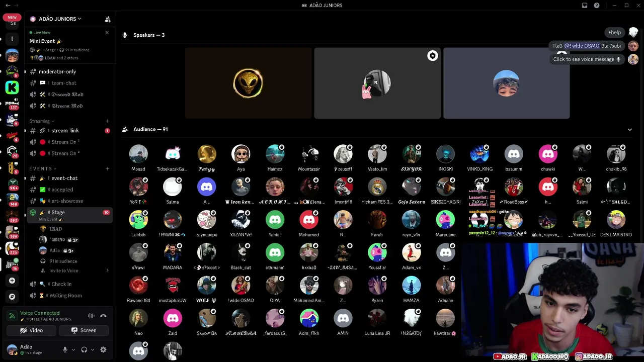Click audience member MADARA's avatar
The image size is (644, 362).
(x=173, y=253)
